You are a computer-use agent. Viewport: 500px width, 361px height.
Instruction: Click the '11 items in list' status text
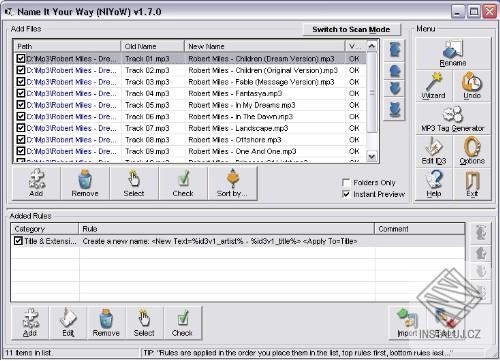click(x=28, y=353)
